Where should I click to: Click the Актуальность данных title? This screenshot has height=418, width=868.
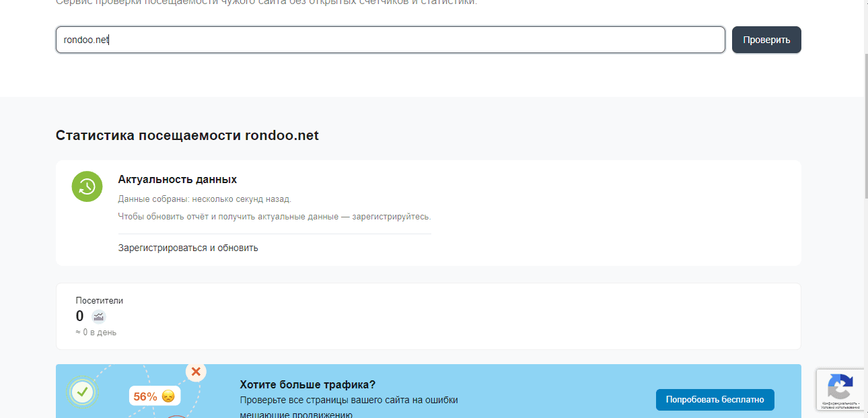tap(177, 180)
